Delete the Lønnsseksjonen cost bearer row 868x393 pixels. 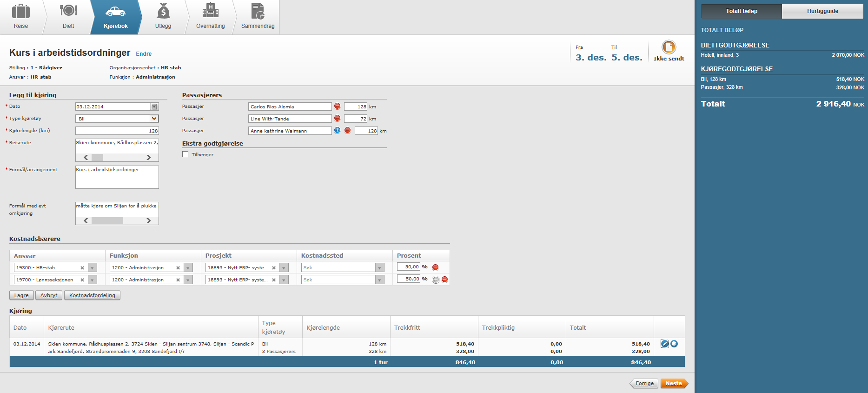[445, 280]
